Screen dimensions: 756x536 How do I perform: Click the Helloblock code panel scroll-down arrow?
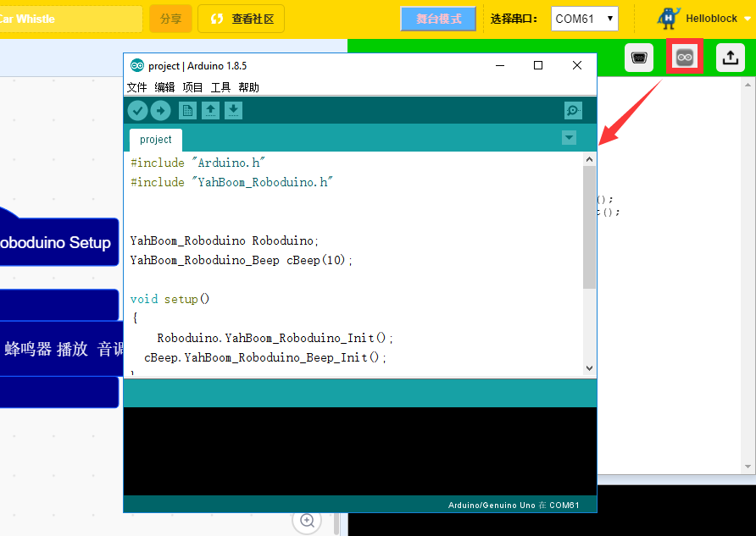coord(748,467)
